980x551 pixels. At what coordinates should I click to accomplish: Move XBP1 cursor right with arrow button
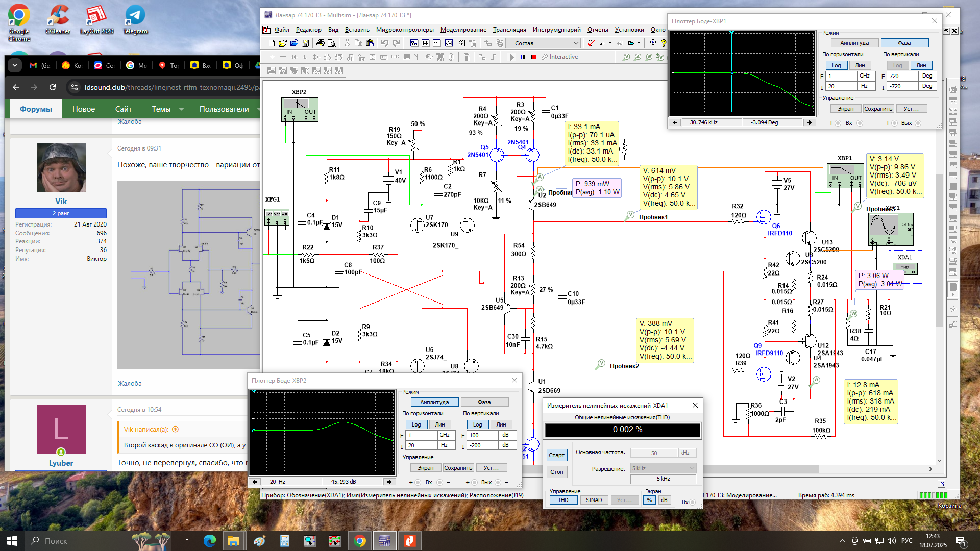coord(809,123)
